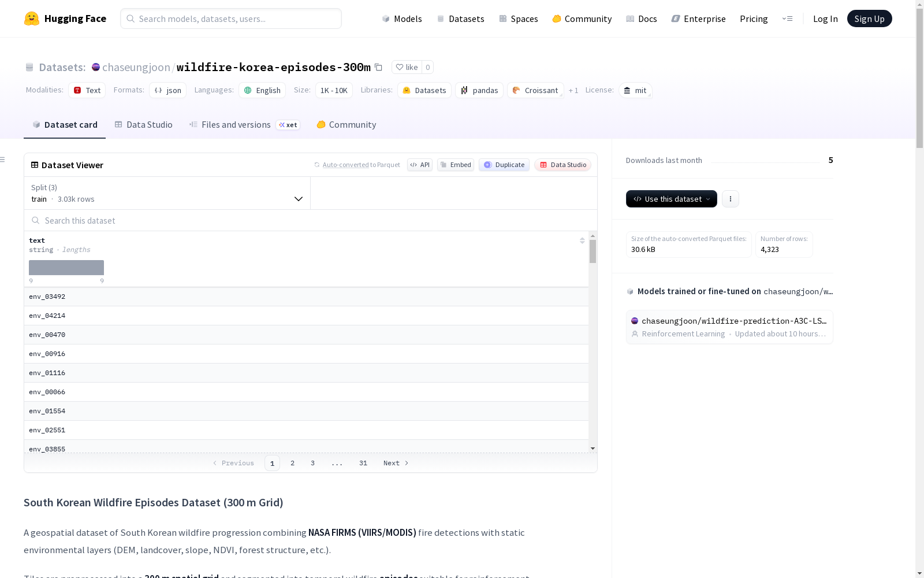
Task: Open the dataset Community tab
Action: tap(346, 125)
